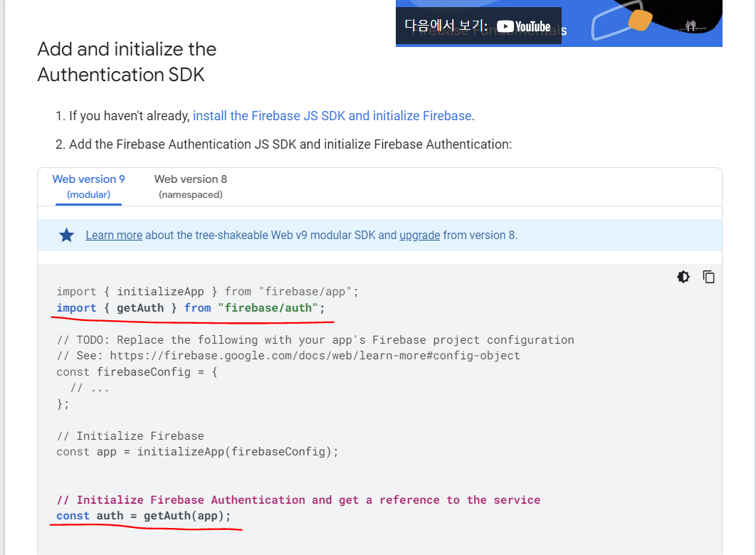Open YouTube logo in video overlay
The image size is (756, 555).
click(524, 26)
